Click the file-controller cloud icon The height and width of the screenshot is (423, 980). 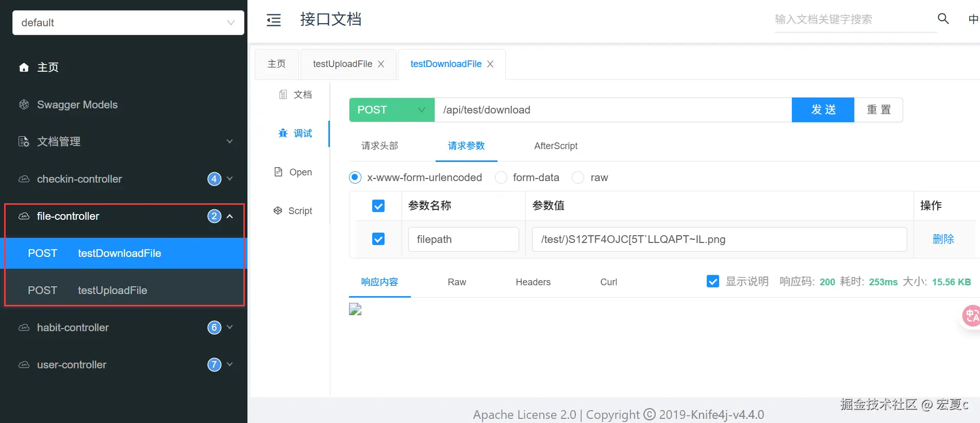(24, 216)
